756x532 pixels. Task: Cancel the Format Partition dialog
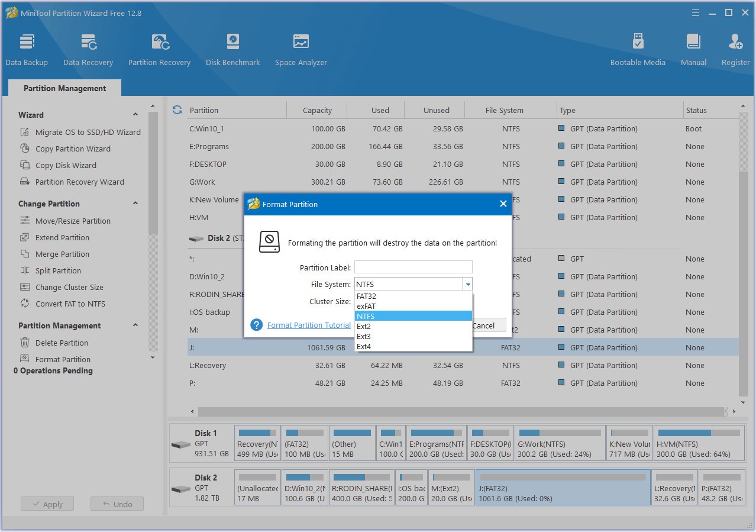486,325
